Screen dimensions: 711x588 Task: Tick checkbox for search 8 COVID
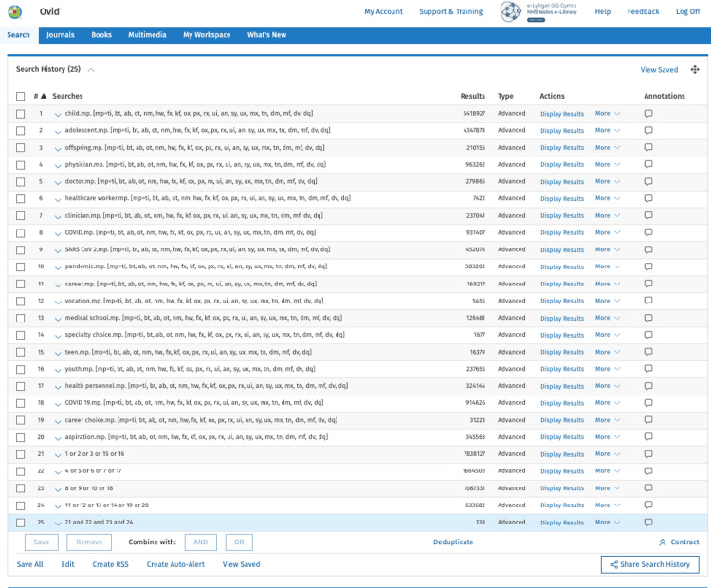pos(21,232)
